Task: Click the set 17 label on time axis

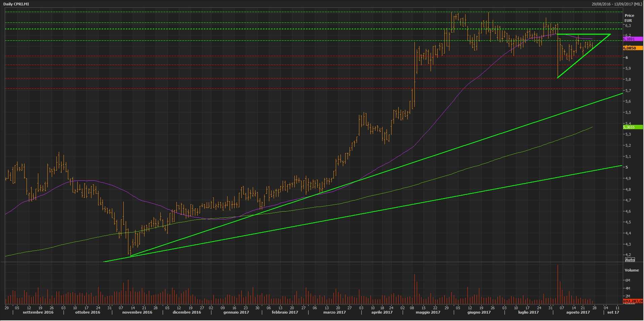Action: 613,312
